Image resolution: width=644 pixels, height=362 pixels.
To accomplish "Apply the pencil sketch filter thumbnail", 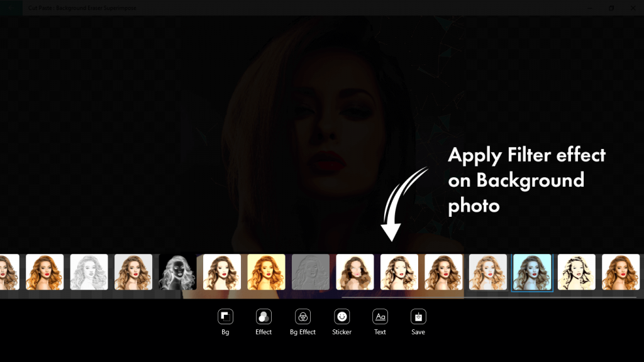I will (x=89, y=271).
